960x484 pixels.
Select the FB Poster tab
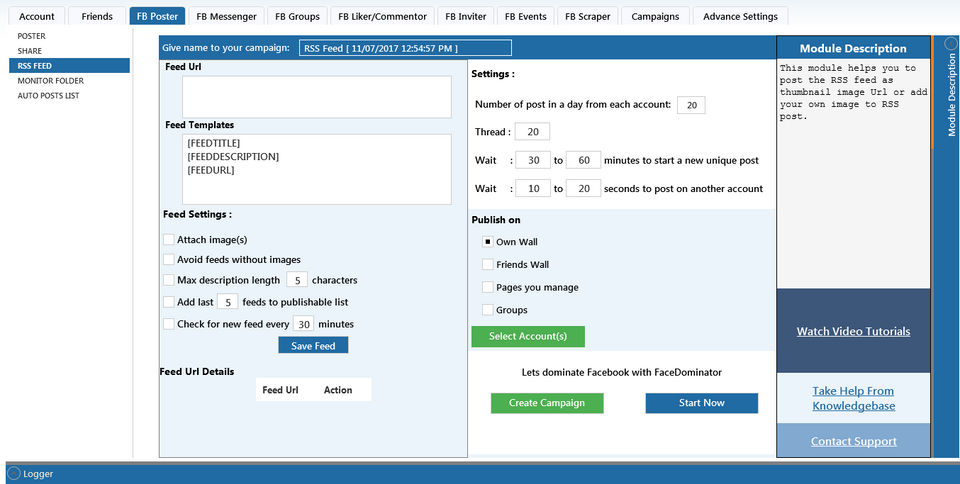coord(157,16)
